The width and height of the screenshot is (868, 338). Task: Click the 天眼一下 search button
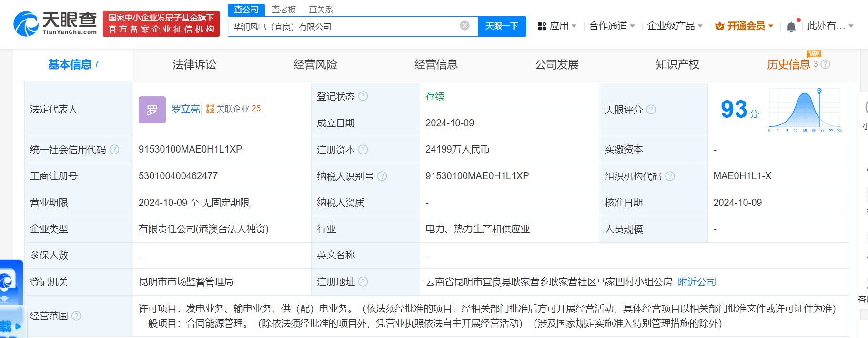click(502, 26)
